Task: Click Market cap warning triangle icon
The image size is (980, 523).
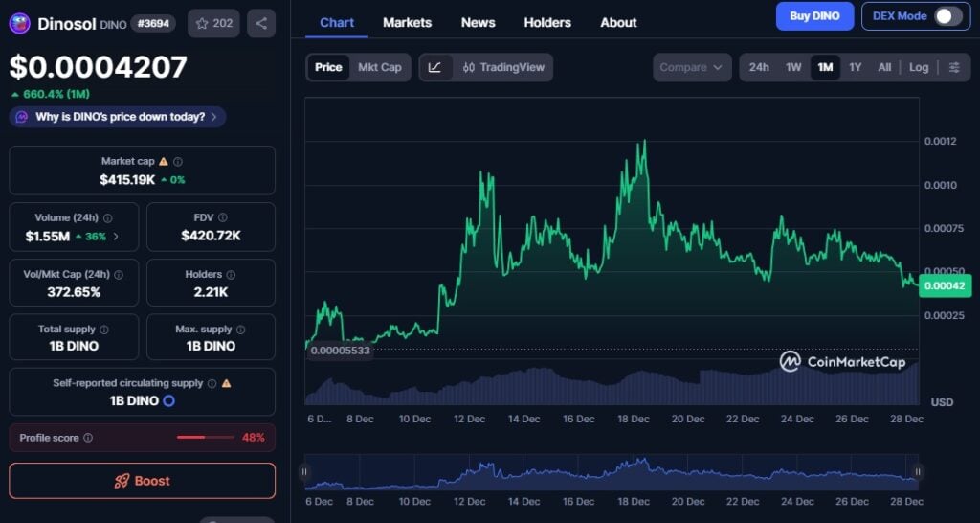Action: pos(164,162)
